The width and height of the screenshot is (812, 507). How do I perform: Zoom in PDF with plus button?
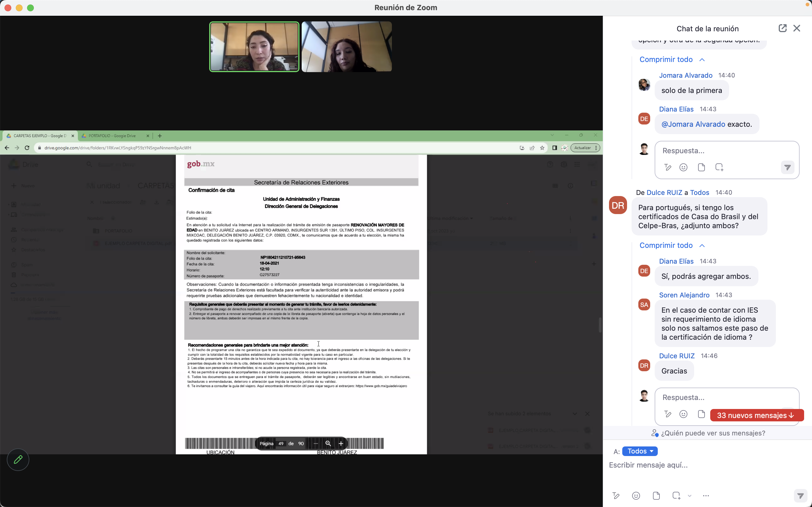(341, 444)
